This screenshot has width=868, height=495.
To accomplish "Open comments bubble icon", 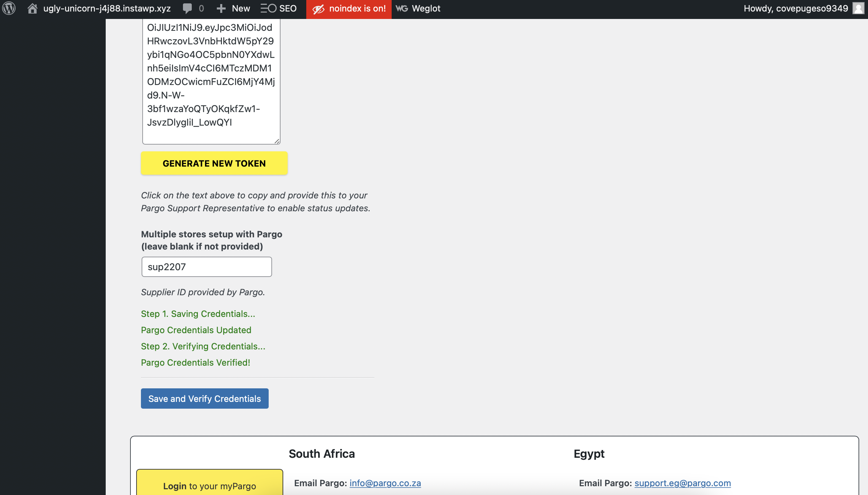I will 187,8.
